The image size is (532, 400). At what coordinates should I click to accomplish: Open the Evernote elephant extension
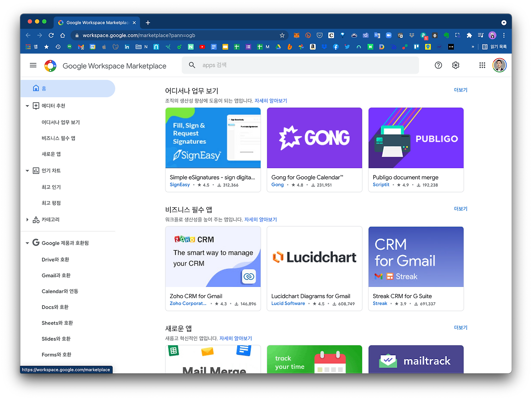click(x=446, y=35)
